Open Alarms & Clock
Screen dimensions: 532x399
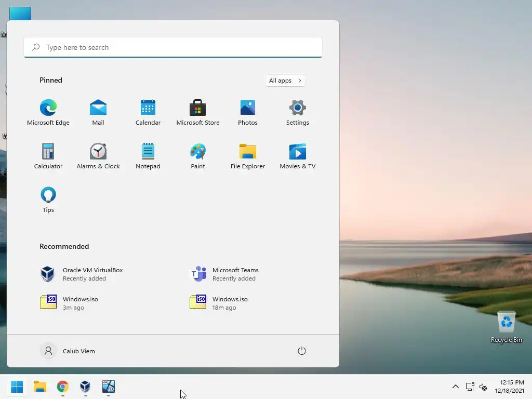pos(98,156)
